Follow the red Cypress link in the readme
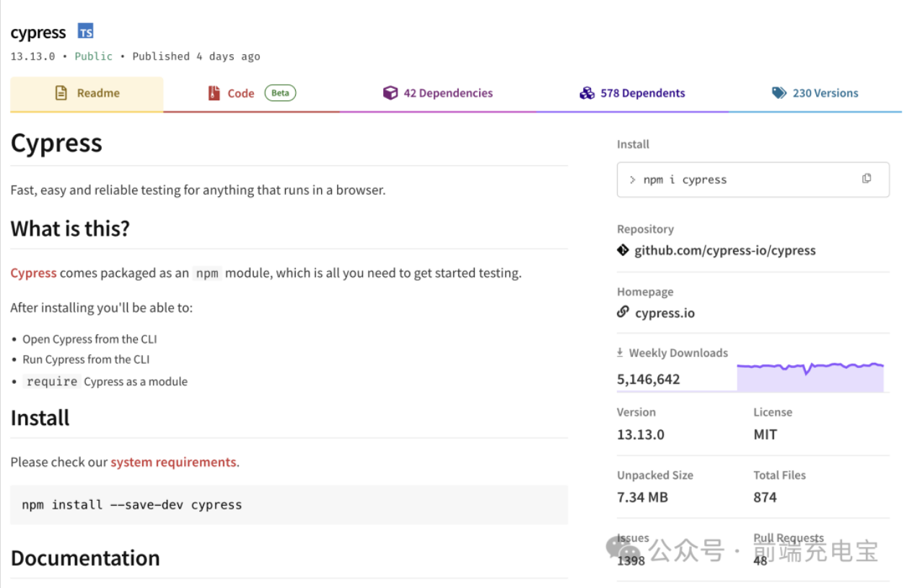This screenshot has width=907, height=588. (x=33, y=273)
